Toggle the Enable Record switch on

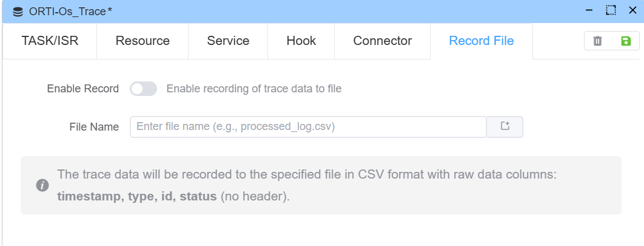pyautogui.click(x=143, y=89)
